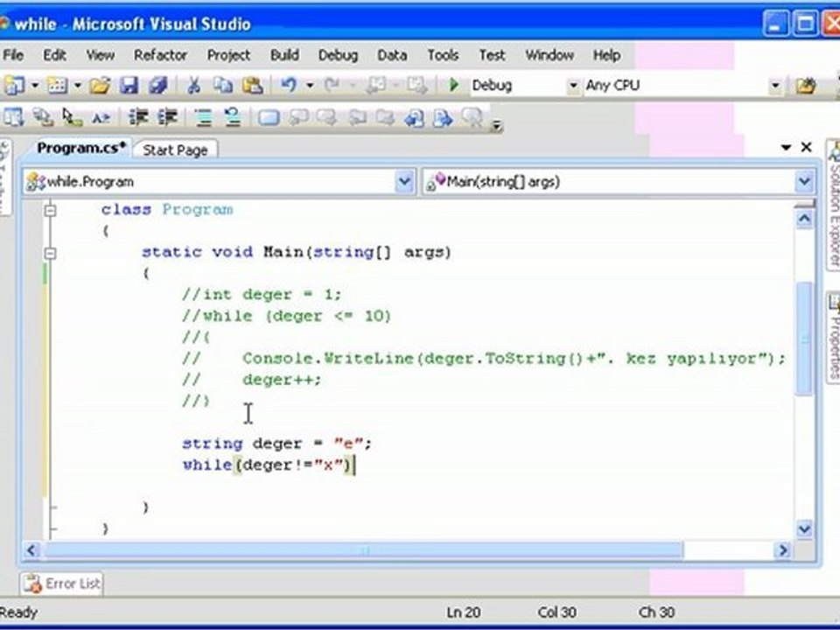Click the Cut scissors icon

pyautogui.click(x=193, y=85)
